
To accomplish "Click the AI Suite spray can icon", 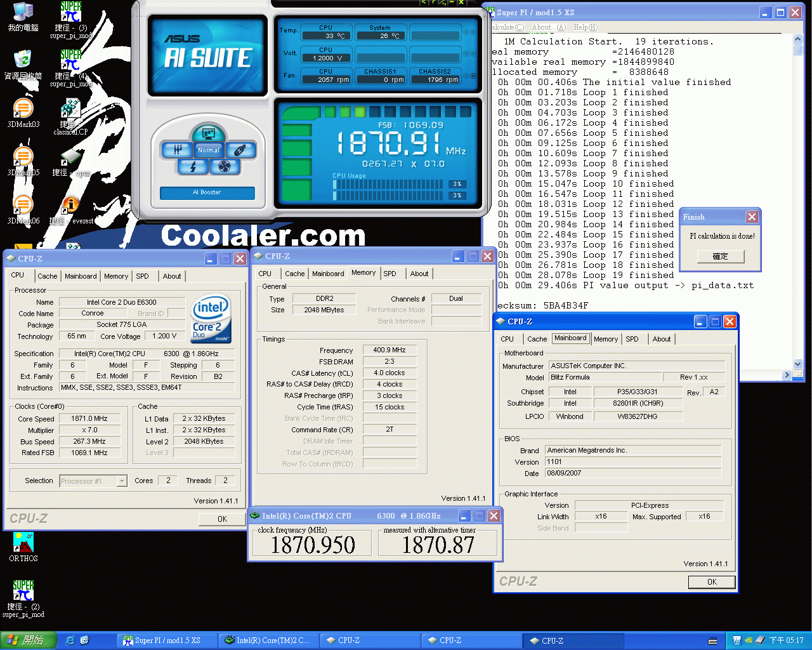I will coord(240,150).
